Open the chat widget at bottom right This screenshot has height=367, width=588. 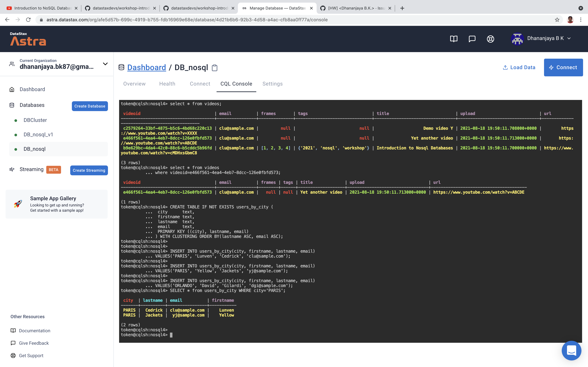coord(571,350)
